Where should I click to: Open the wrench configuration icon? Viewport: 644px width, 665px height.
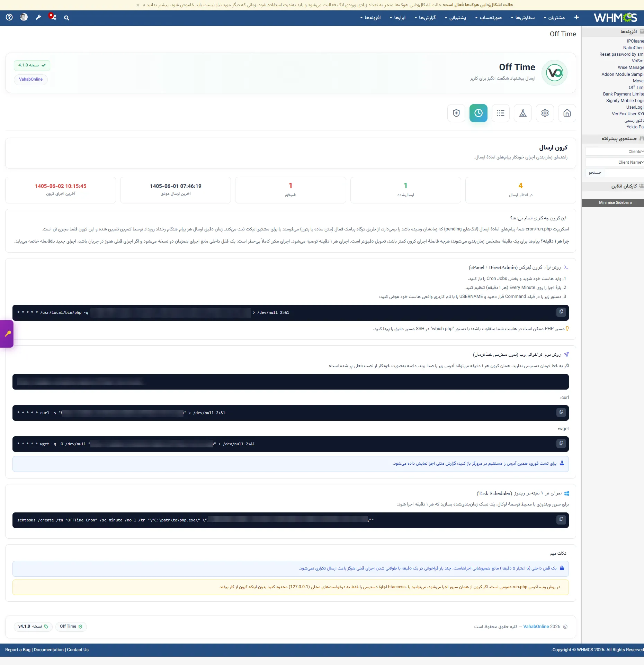tap(38, 17)
